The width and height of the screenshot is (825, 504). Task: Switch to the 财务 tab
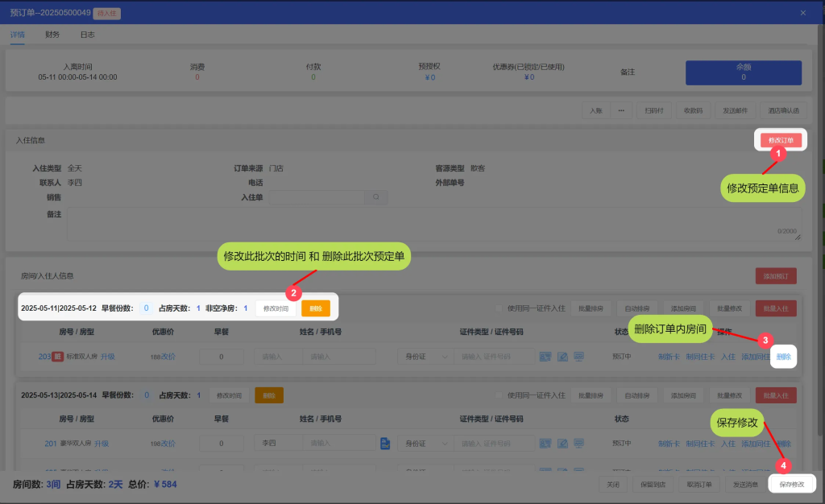52,35
